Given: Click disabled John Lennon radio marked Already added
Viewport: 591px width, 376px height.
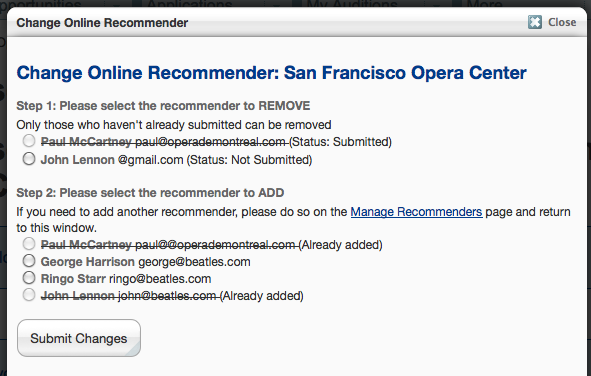Looking at the screenshot, I should [29, 295].
